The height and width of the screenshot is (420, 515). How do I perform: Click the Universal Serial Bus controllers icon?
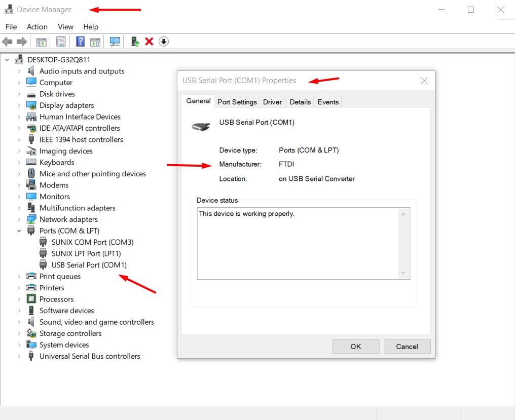(31, 356)
